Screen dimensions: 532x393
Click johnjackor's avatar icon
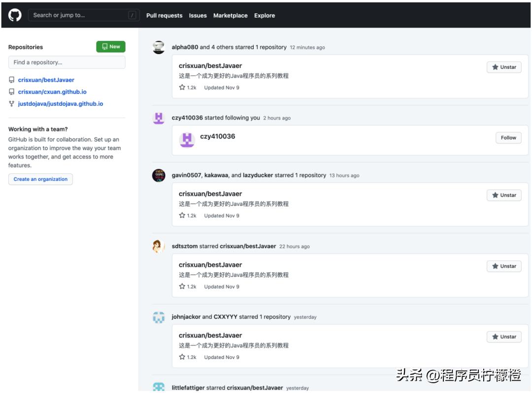pyautogui.click(x=159, y=317)
